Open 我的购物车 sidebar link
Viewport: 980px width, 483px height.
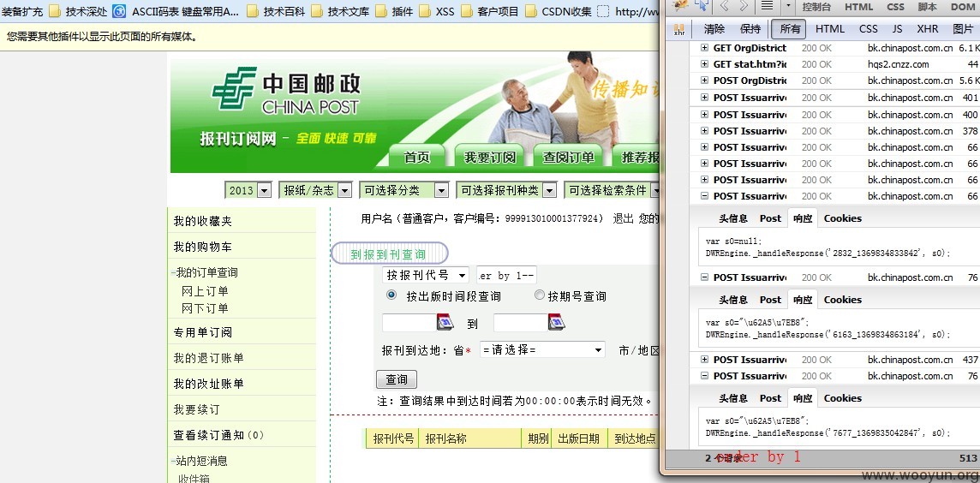[x=202, y=247]
